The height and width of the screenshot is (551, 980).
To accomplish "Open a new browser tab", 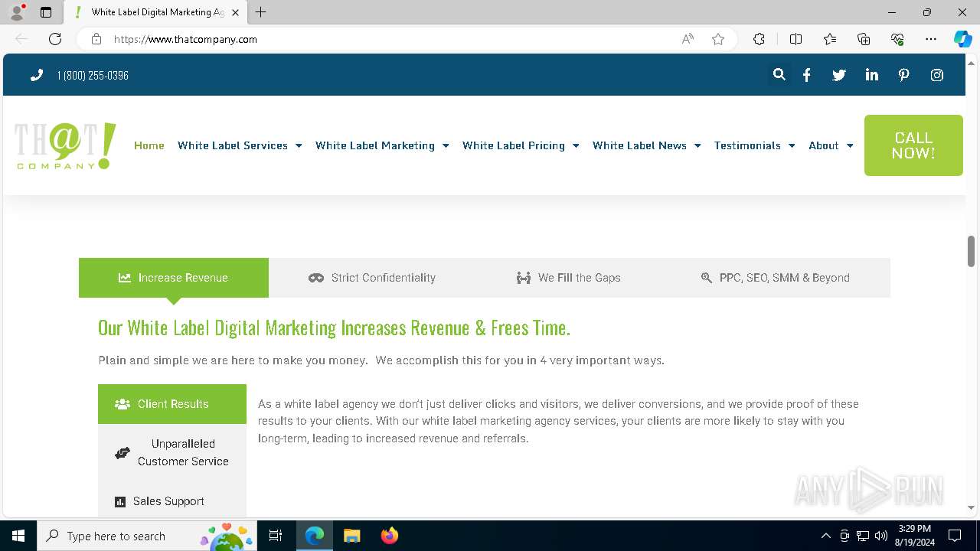I will point(261,12).
